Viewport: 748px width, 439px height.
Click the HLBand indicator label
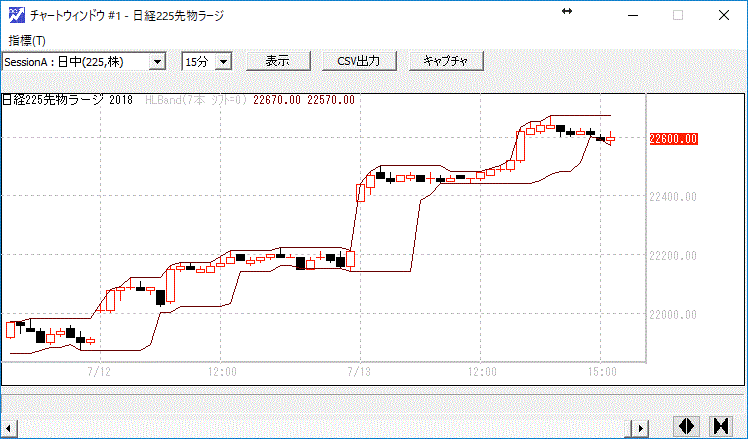pos(196,100)
